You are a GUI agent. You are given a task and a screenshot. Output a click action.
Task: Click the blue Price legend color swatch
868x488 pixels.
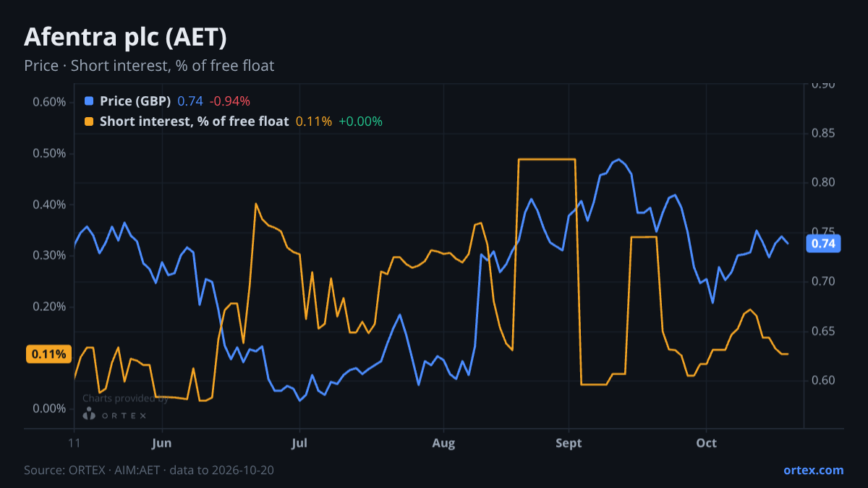(x=89, y=101)
